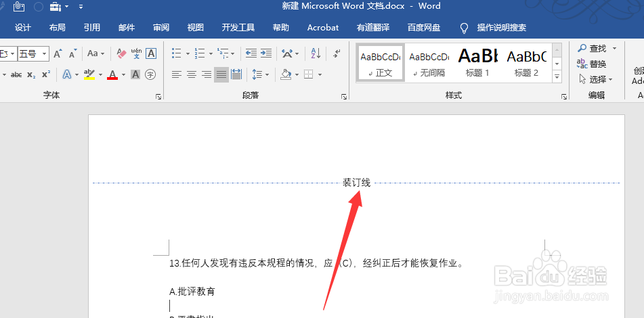Apply paragraph shading with the paint bucket
Viewport: 644px width, 318px height.
pyautogui.click(x=286, y=74)
